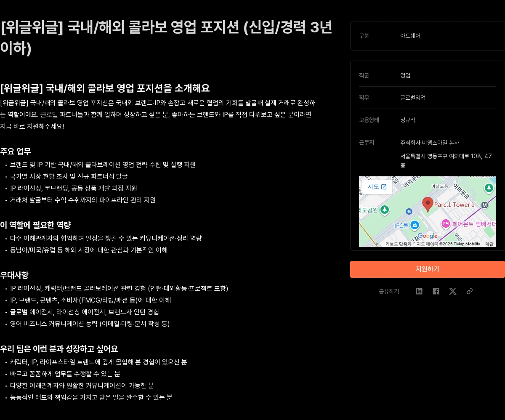Click the red Parc.1 Tower 1 map pin

tap(428, 205)
